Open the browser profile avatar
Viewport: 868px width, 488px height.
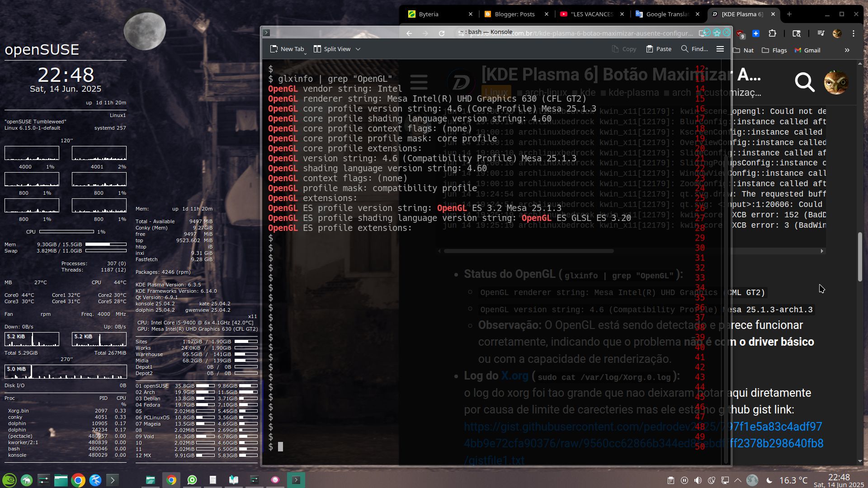coord(837,33)
